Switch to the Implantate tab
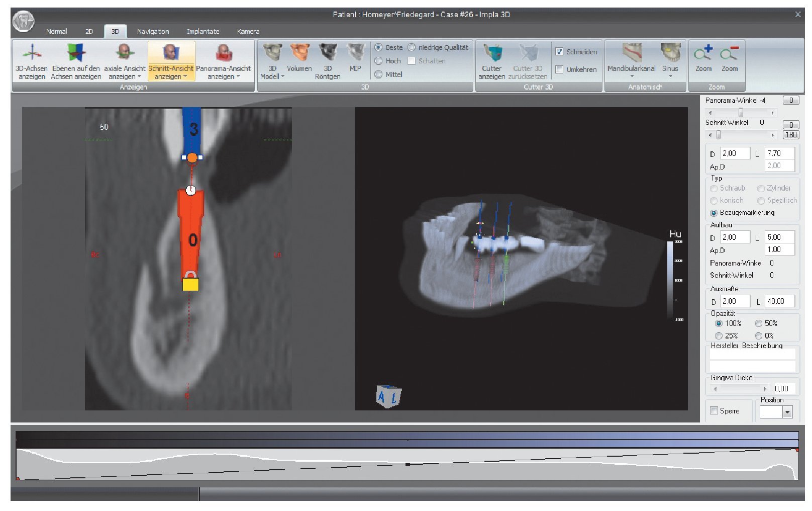This screenshot has height=511, width=812. [x=203, y=31]
